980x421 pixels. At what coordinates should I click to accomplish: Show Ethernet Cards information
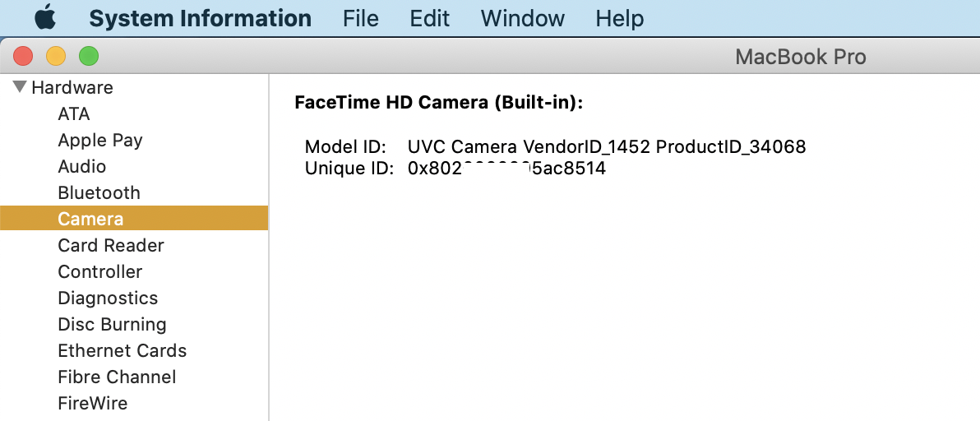[x=122, y=351]
